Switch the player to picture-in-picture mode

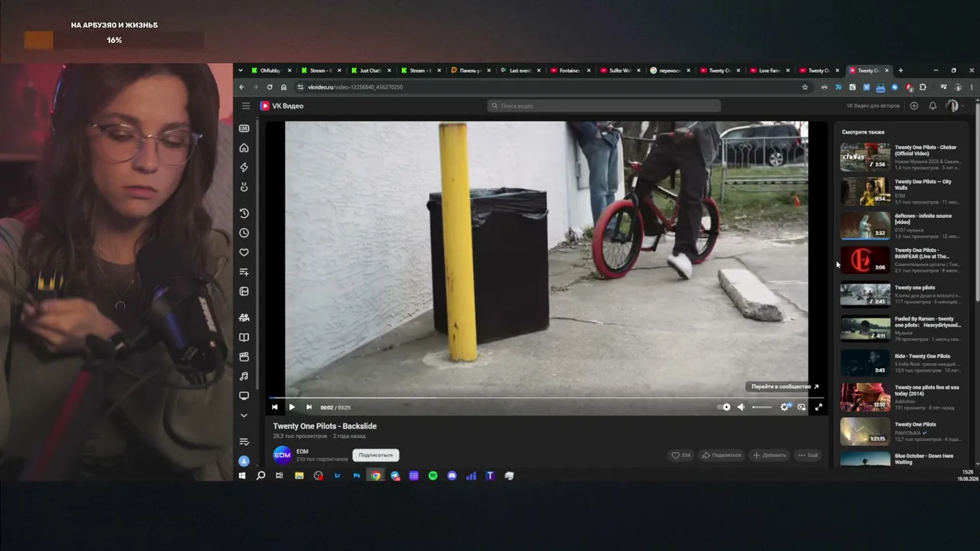click(802, 407)
